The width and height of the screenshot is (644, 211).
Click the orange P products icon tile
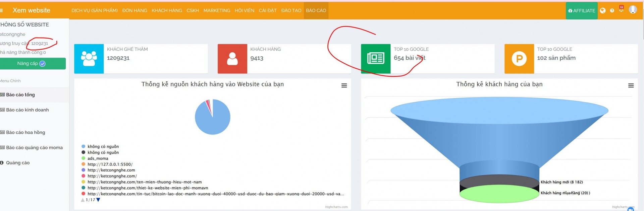[519, 59]
